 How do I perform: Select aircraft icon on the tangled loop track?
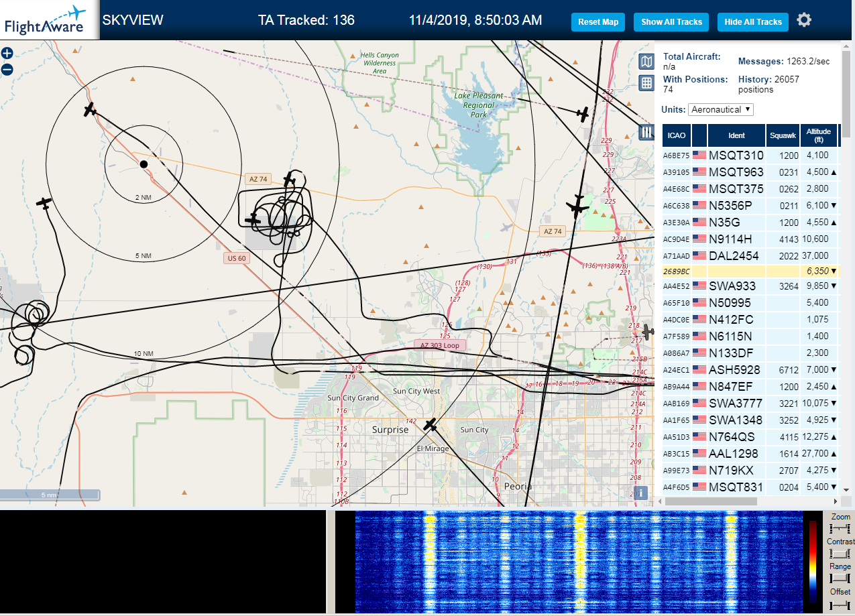click(253, 219)
